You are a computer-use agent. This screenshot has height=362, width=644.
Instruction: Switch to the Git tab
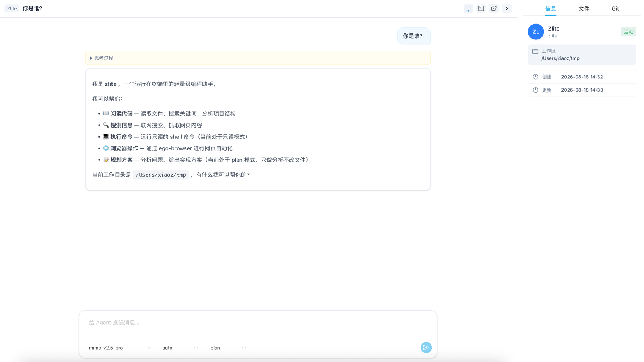[615, 9]
